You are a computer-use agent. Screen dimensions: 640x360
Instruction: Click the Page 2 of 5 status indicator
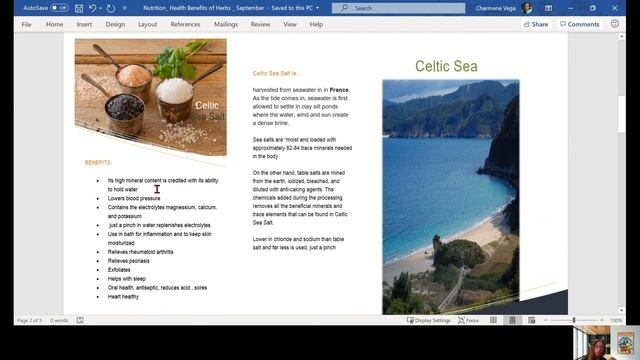pyautogui.click(x=29, y=320)
